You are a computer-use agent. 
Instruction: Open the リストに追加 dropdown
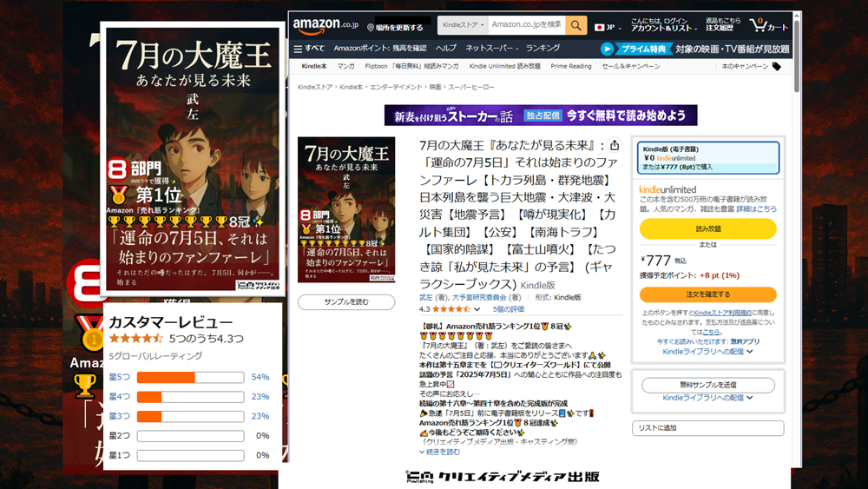pyautogui.click(x=708, y=428)
